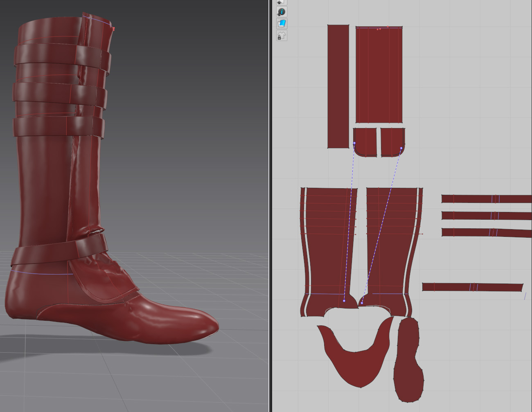Image resolution: width=532 pixels, height=412 pixels.
Task: Select the third horizontal strap pattern
Action: (487, 232)
